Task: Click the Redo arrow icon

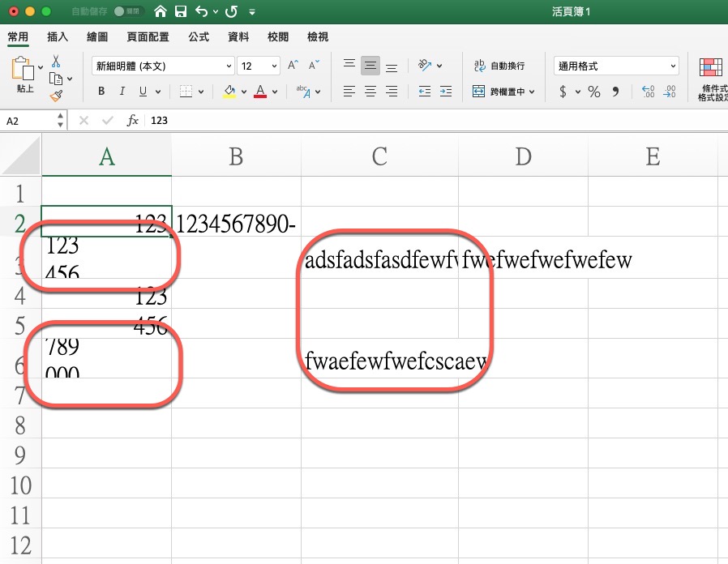Action: point(231,11)
